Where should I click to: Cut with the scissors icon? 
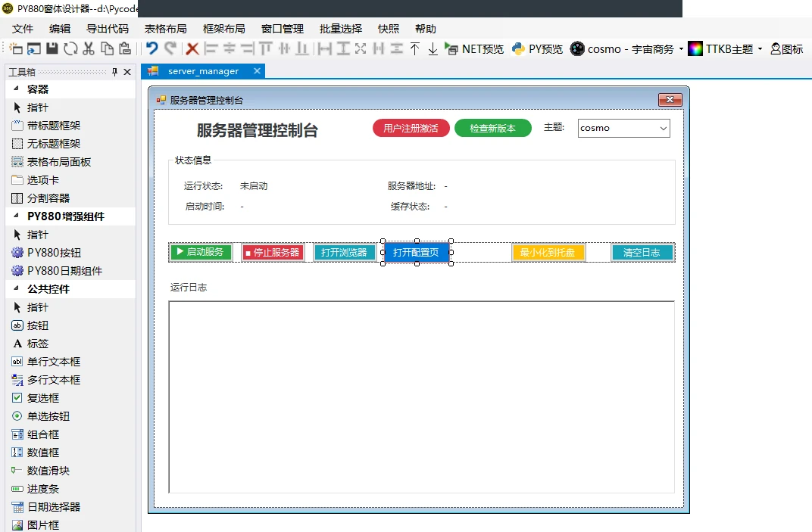(x=89, y=48)
